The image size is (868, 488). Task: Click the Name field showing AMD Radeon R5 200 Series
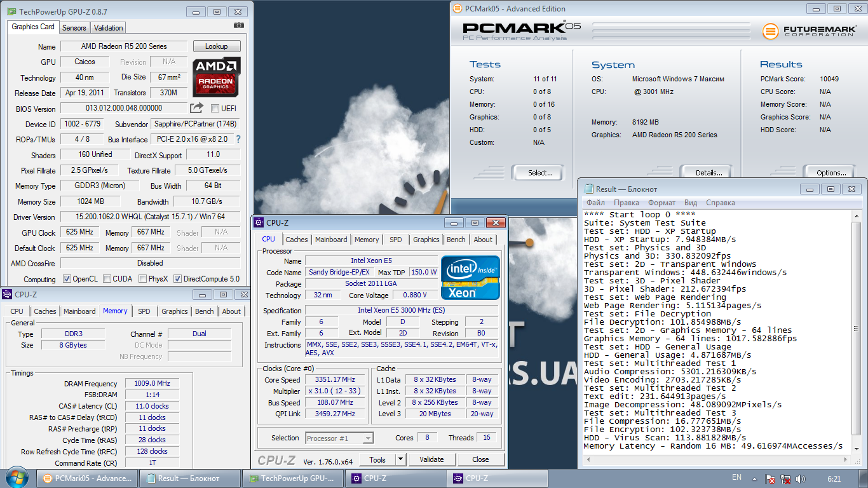[x=124, y=46]
